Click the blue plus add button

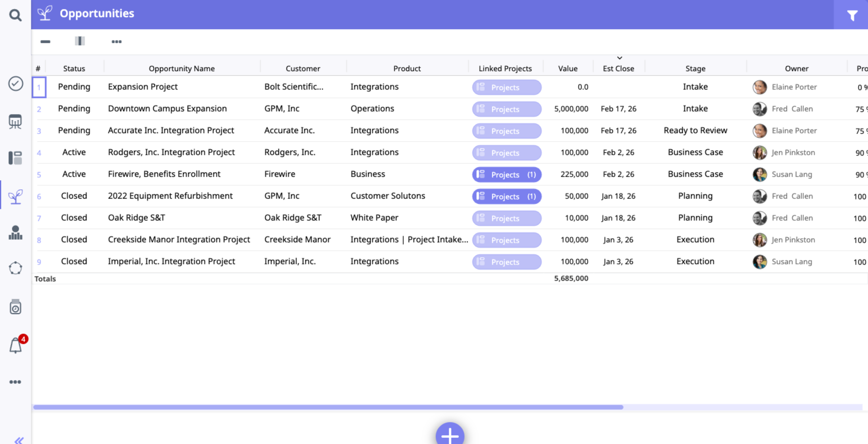(450, 436)
